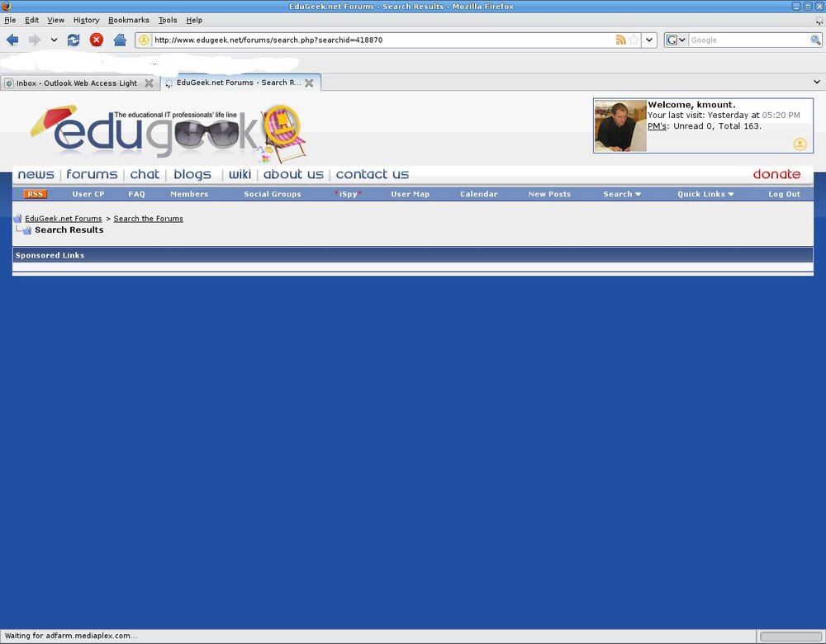Go to the Home page icon

pos(120,40)
